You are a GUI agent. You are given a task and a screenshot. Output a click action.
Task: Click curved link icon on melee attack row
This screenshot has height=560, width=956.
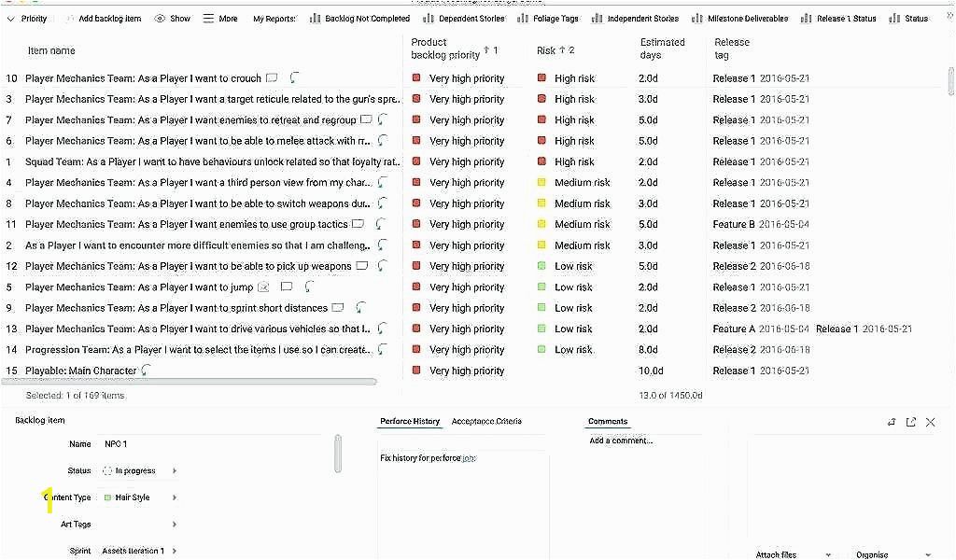[x=382, y=140]
